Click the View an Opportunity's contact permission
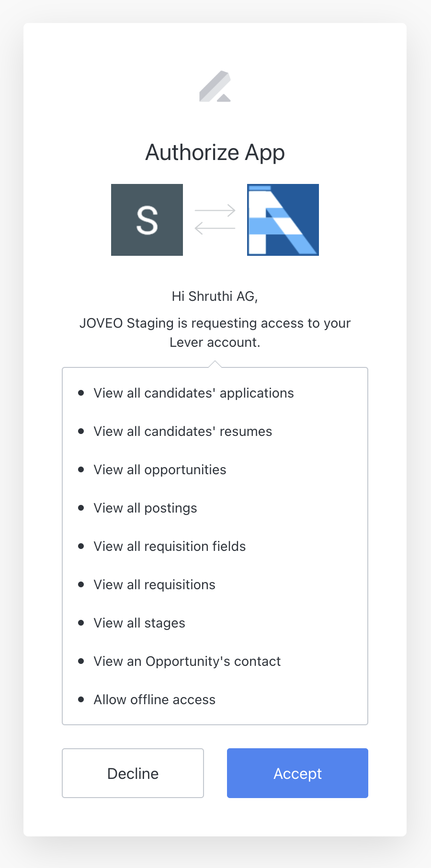This screenshot has width=431, height=868. 187,662
